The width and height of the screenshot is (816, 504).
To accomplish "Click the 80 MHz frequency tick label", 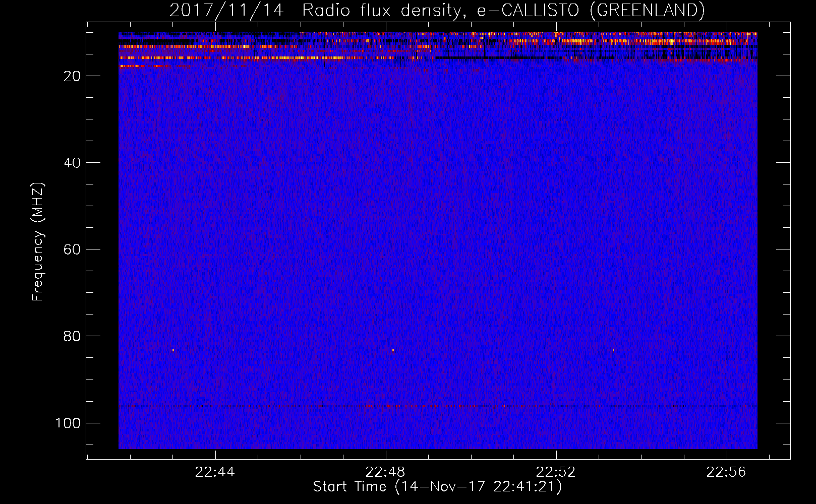I will click(x=72, y=336).
